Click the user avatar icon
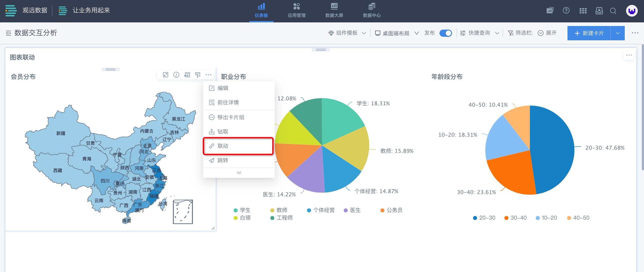 click(x=631, y=11)
